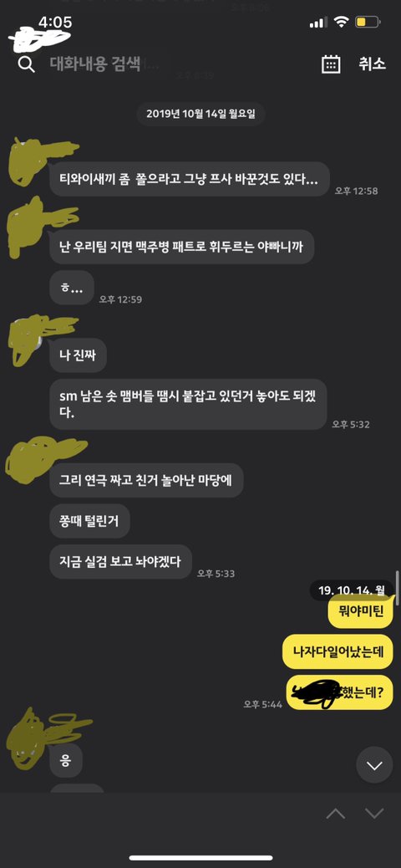Tap the 2019년 10월 14일 date label

200,114
